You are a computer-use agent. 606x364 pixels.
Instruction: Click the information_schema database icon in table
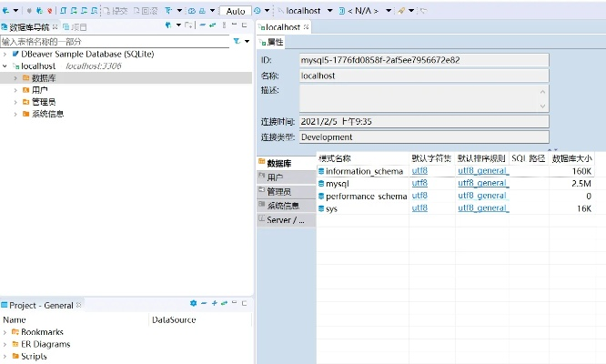321,171
